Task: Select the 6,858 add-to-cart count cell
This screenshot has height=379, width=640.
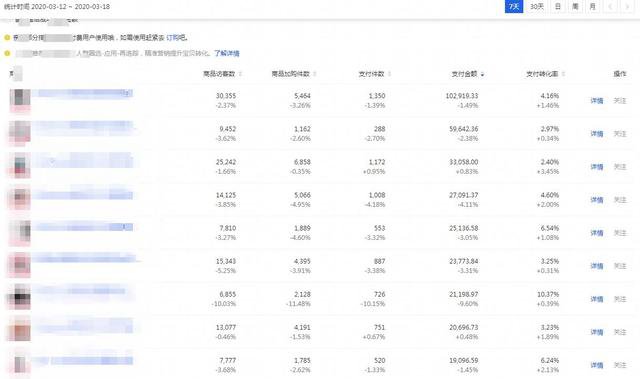Action: click(x=302, y=162)
